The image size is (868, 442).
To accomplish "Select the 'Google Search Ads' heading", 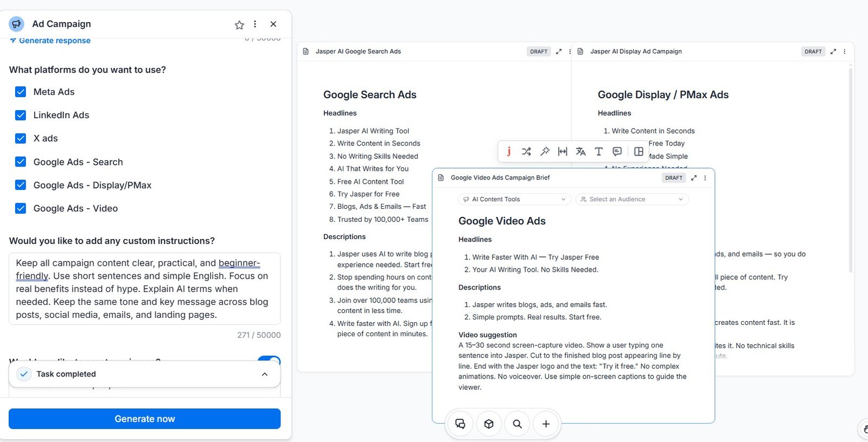I will click(370, 94).
